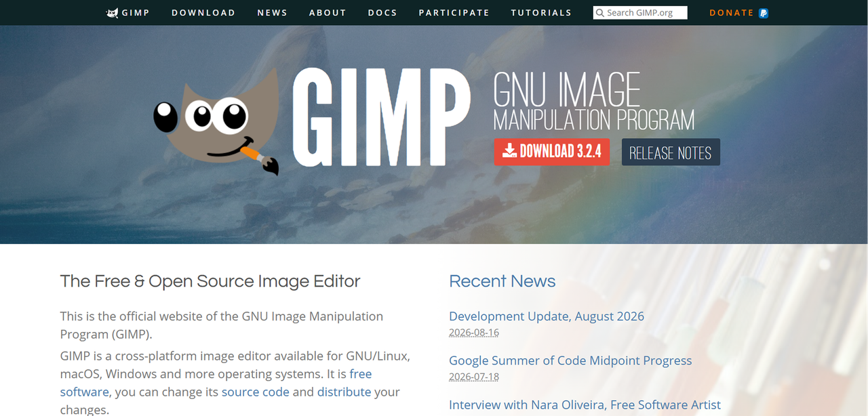Click the Wilber logo icon in navbar
The height and width of the screenshot is (416, 868).
(x=113, y=13)
